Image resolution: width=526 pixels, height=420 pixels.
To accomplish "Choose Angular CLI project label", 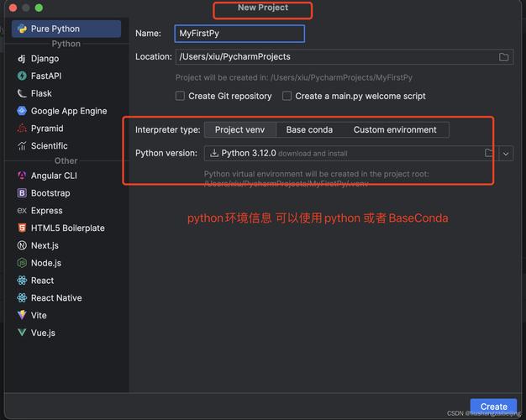I will click(x=54, y=176).
